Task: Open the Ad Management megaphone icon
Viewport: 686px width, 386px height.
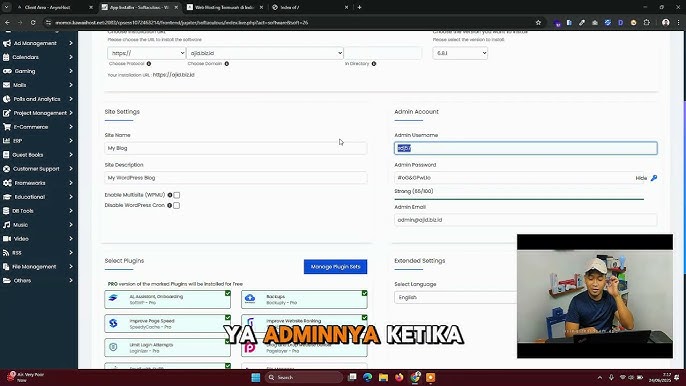Action: 7,43
